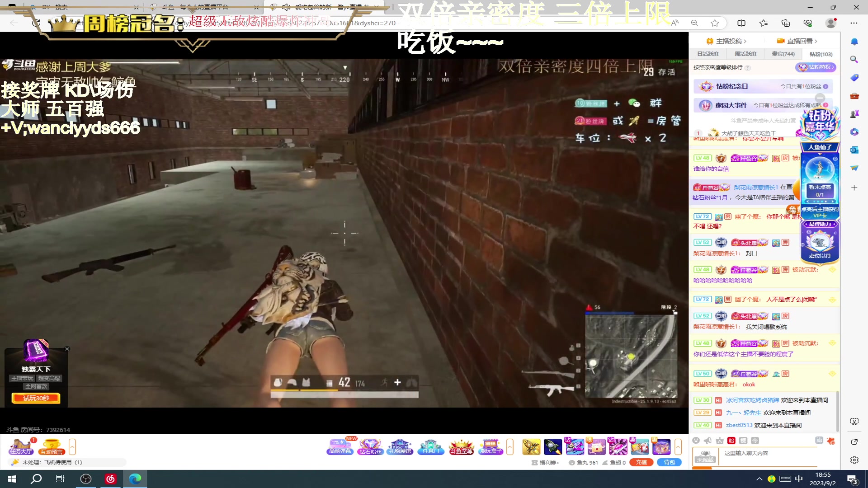Open Edge sidebar shopping tag icon

pos(854,78)
